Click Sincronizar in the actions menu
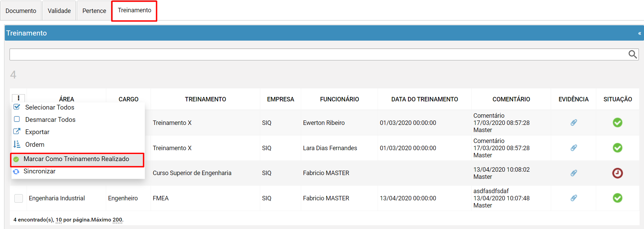The width and height of the screenshot is (644, 229). [x=39, y=171]
